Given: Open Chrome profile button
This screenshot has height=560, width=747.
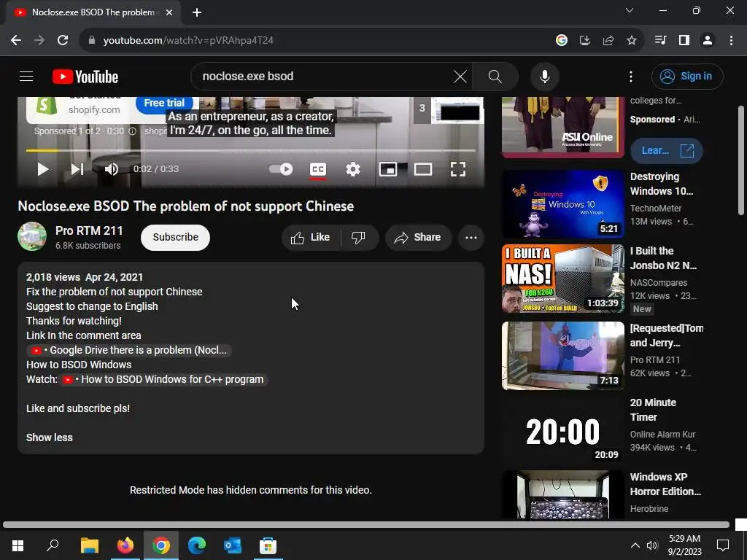Looking at the screenshot, I should coord(708,40).
